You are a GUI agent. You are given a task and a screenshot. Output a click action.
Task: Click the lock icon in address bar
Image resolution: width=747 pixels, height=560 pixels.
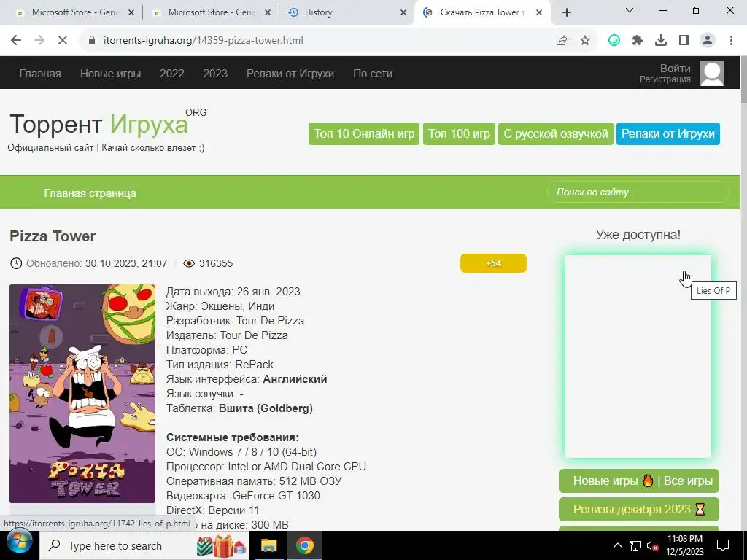coord(92,41)
